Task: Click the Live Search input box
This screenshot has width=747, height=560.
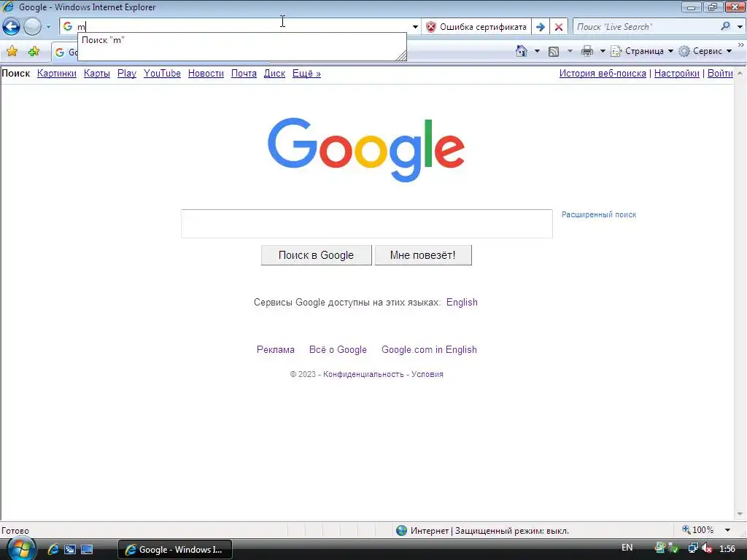Action: click(646, 27)
